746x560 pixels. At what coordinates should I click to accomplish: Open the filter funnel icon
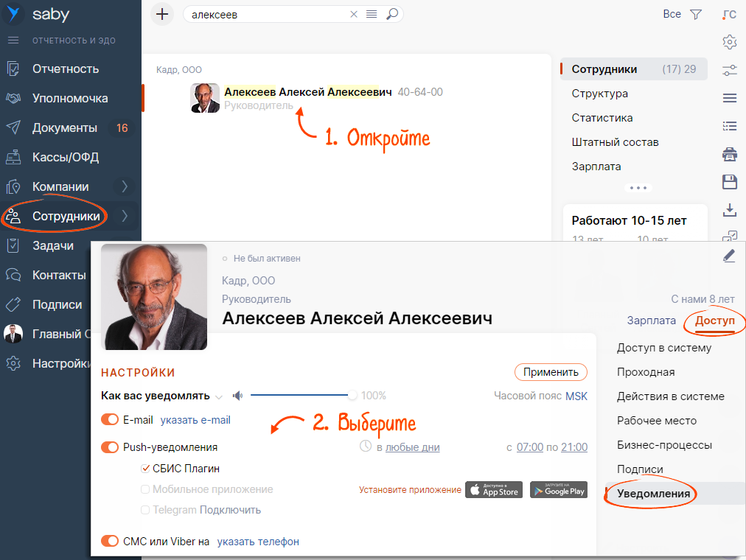click(x=696, y=14)
